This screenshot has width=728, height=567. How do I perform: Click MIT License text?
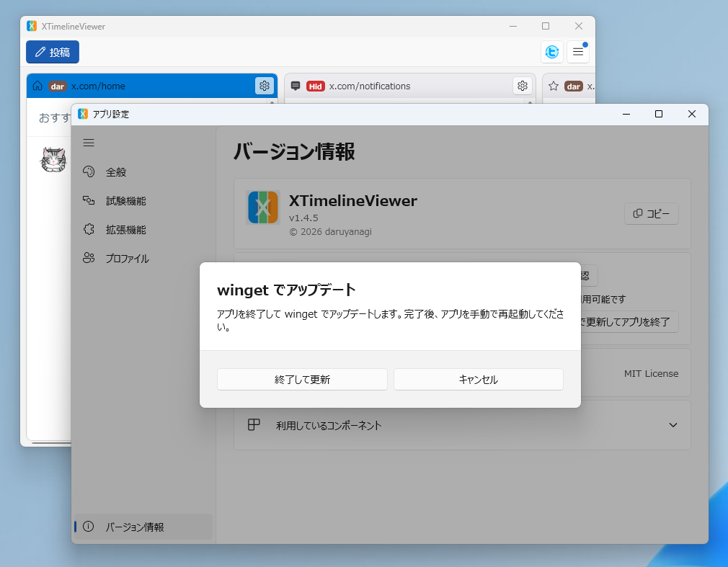pyautogui.click(x=651, y=373)
